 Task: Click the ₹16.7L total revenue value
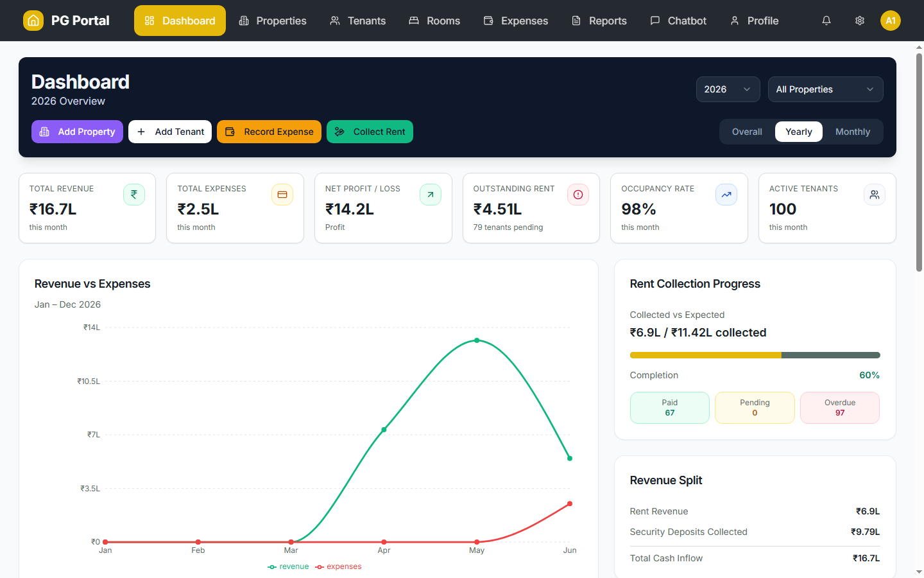[53, 209]
